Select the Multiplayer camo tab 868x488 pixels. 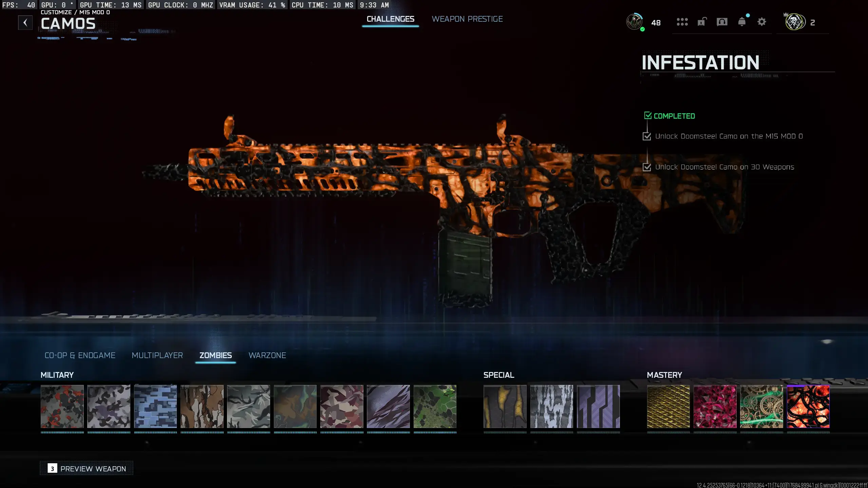tap(157, 355)
